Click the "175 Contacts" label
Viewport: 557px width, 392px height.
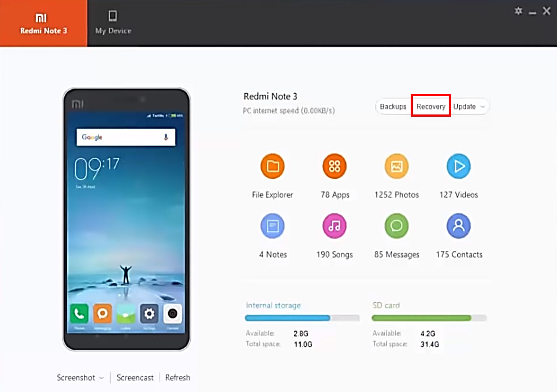(459, 255)
